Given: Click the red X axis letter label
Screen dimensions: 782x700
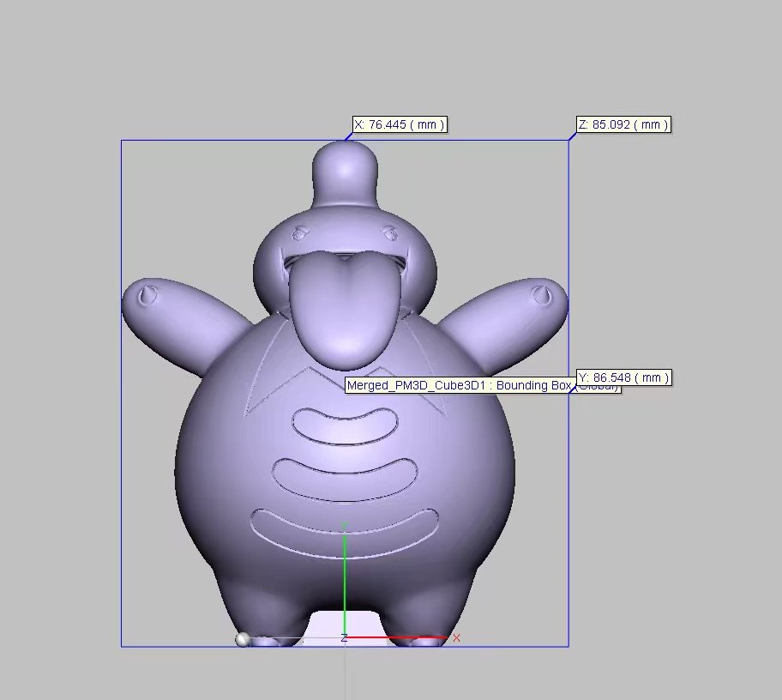Looking at the screenshot, I should [456, 638].
